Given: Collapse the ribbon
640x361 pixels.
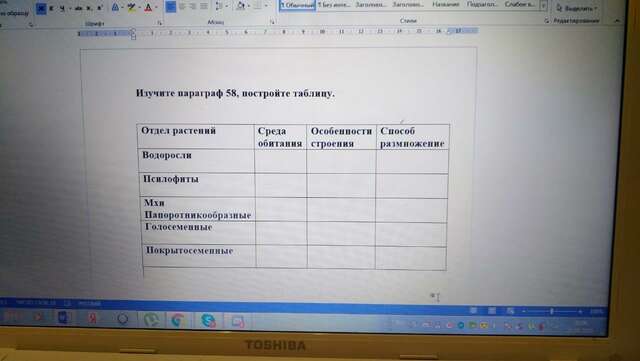Looking at the screenshot, I should click(x=617, y=20).
